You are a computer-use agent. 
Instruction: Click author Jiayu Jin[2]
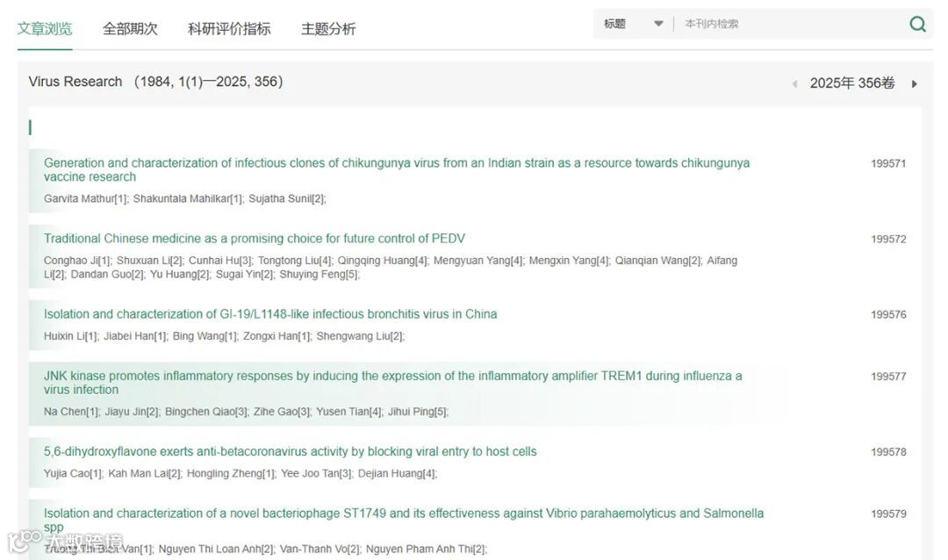[131, 412]
